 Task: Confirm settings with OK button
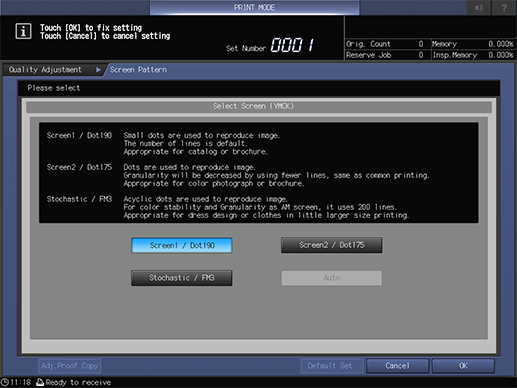[x=463, y=366]
